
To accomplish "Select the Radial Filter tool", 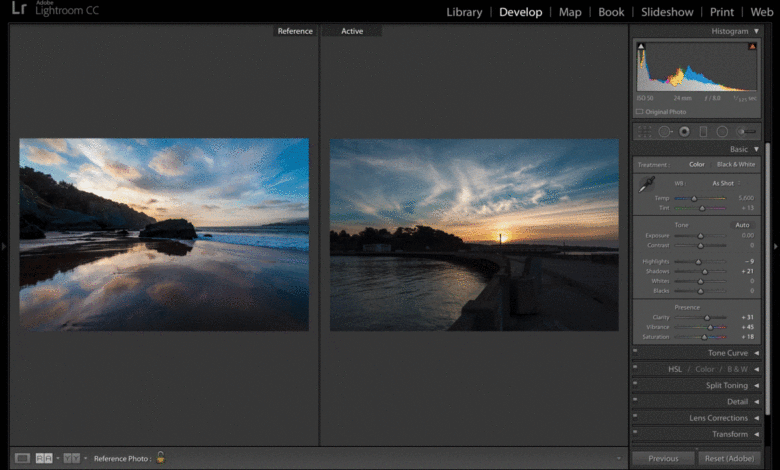I will tap(722, 131).
